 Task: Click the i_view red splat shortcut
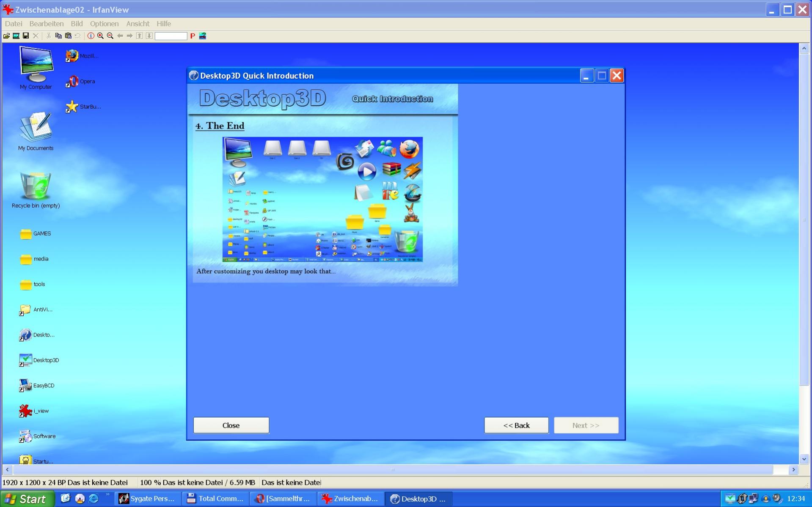click(x=34, y=411)
